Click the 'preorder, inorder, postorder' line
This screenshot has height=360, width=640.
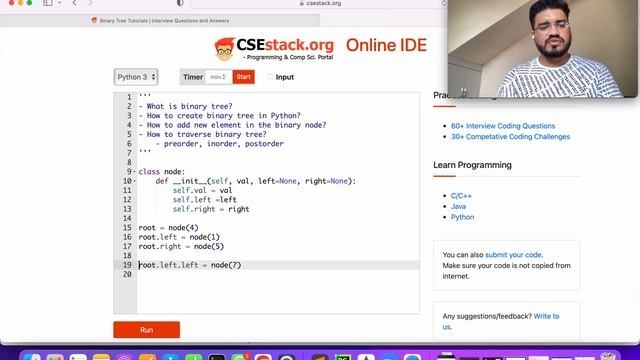[x=220, y=144]
